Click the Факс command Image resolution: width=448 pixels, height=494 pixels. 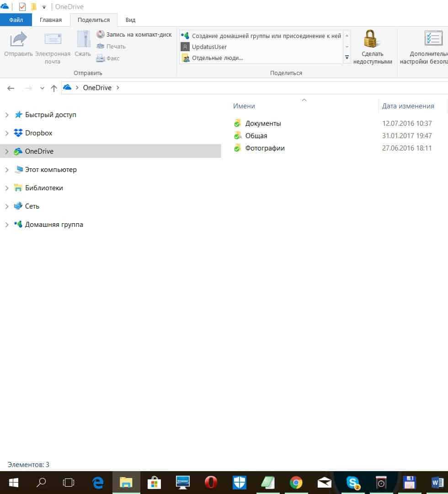pyautogui.click(x=108, y=58)
